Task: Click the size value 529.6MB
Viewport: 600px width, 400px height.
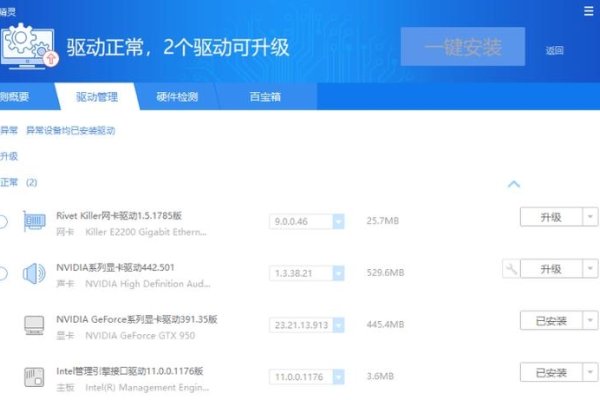Action: click(x=385, y=273)
